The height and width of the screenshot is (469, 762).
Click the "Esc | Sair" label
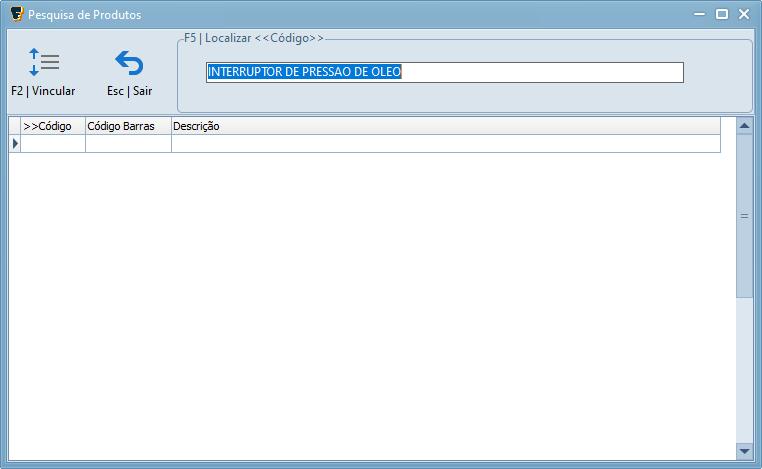(129, 91)
